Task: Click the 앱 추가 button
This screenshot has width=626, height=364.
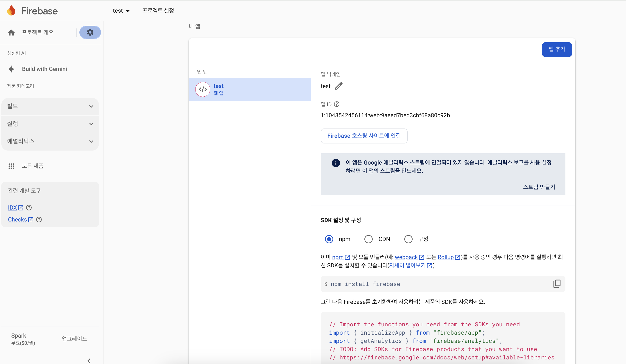Action: click(557, 49)
